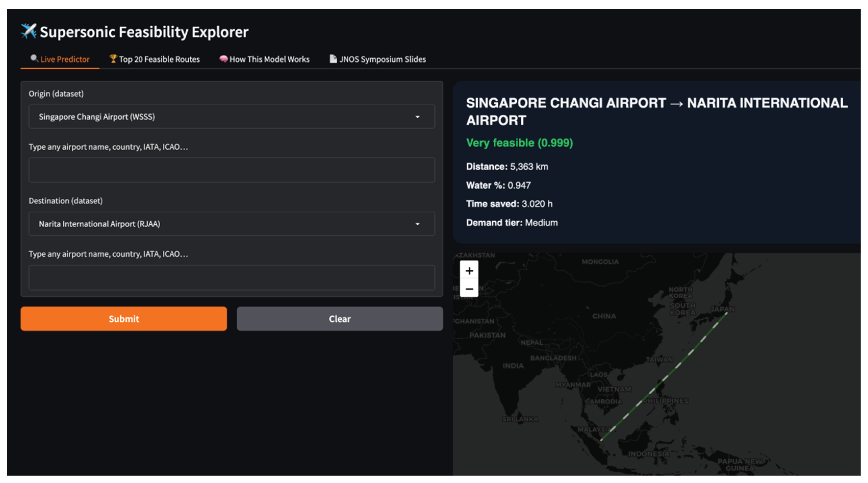The height and width of the screenshot is (483, 868).
Task: Switch to Top 20 Feasible Routes tab
Action: pos(159,59)
